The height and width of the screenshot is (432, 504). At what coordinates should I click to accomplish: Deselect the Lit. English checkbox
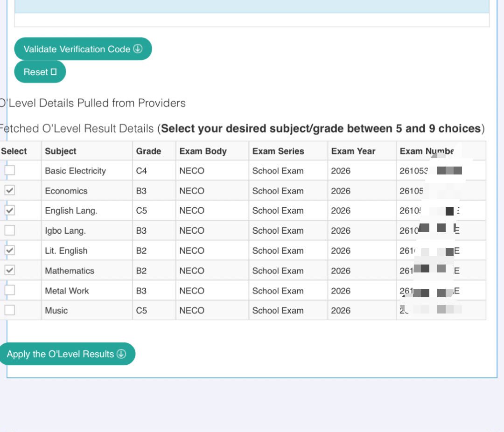(x=10, y=250)
